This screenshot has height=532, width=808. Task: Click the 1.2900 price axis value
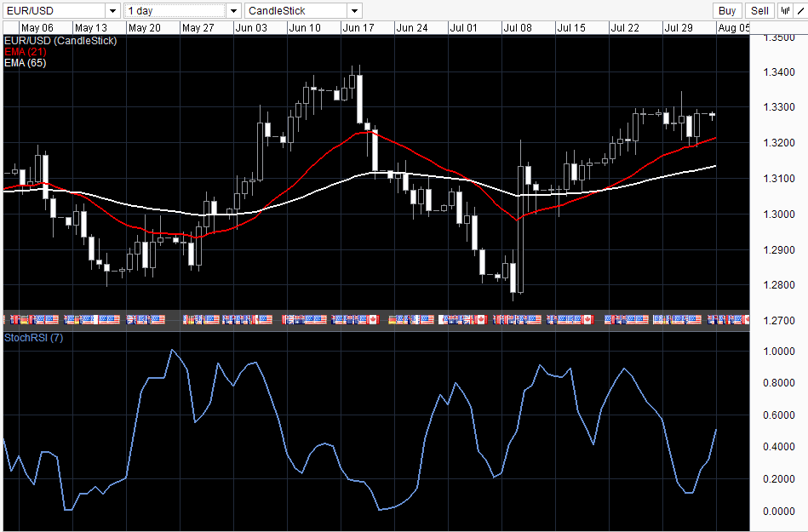[x=779, y=249]
